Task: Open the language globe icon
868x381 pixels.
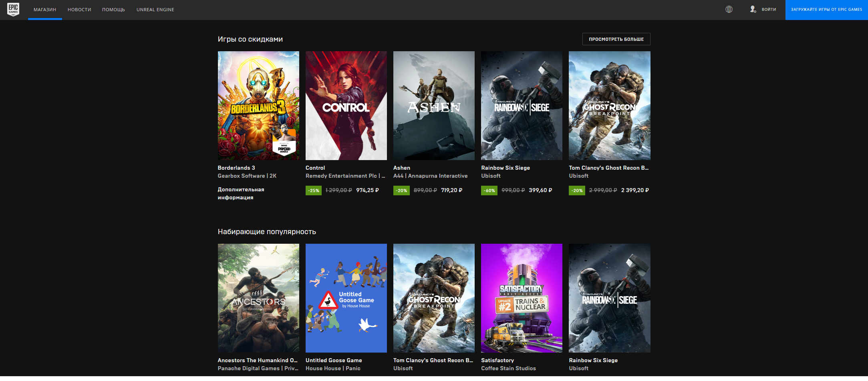Action: click(x=729, y=10)
